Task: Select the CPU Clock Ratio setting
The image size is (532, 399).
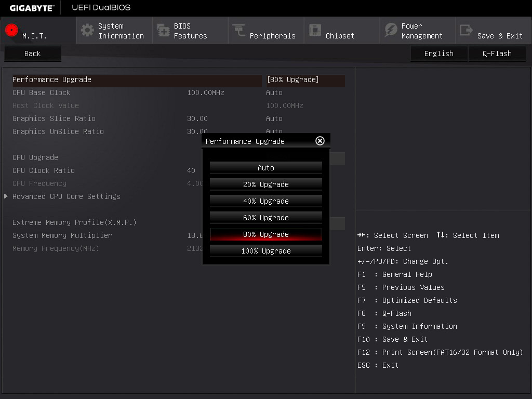Action: pos(44,170)
